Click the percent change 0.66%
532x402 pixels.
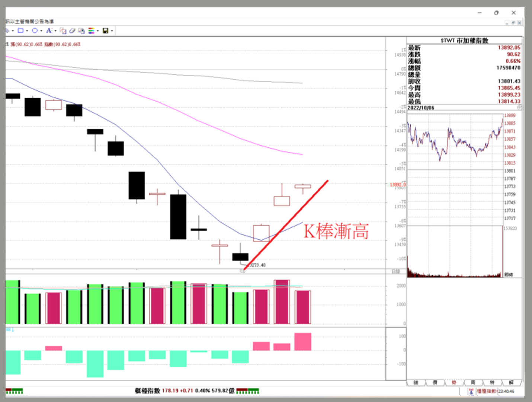[x=513, y=61]
